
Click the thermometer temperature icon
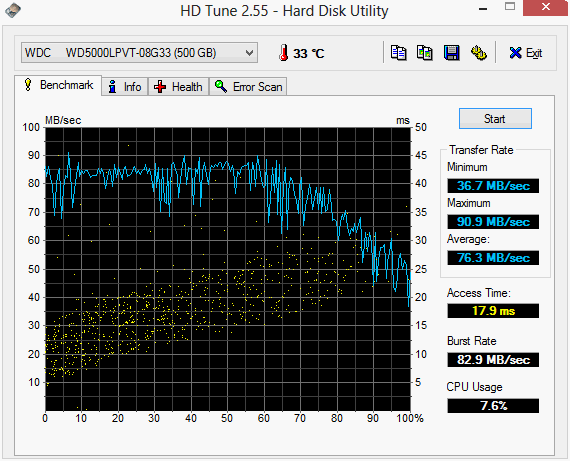click(x=284, y=53)
